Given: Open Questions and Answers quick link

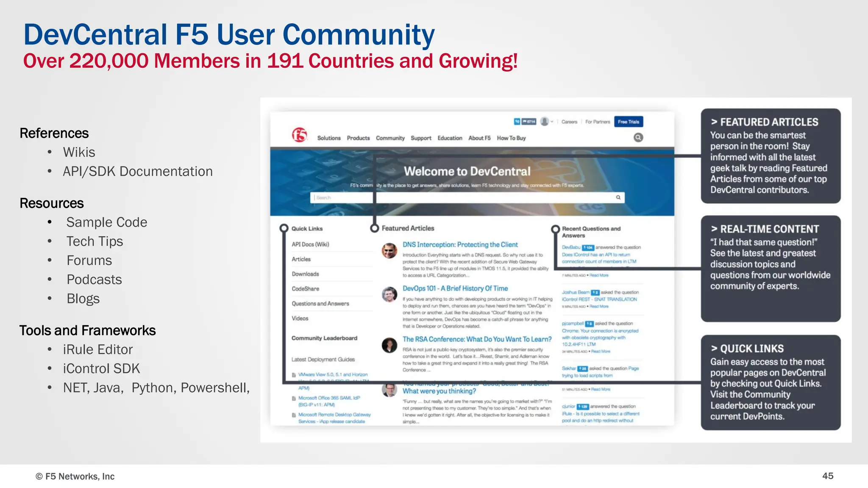Looking at the screenshot, I should 320,304.
